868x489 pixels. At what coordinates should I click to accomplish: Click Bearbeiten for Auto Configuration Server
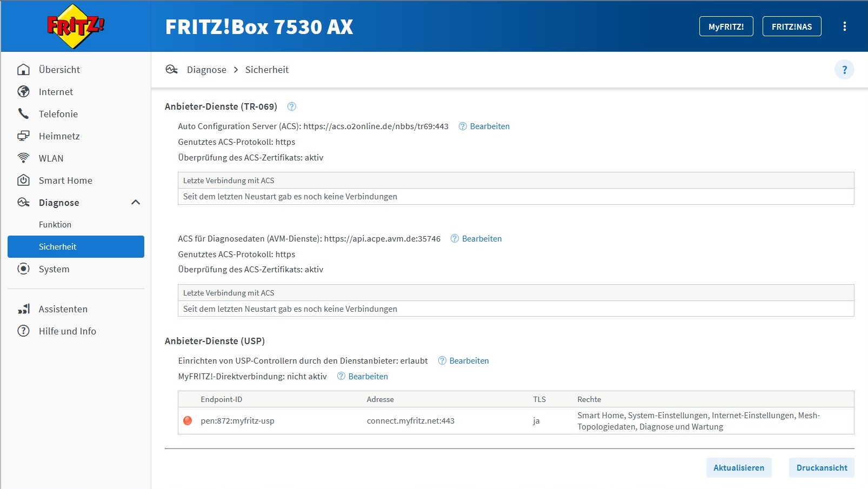490,126
